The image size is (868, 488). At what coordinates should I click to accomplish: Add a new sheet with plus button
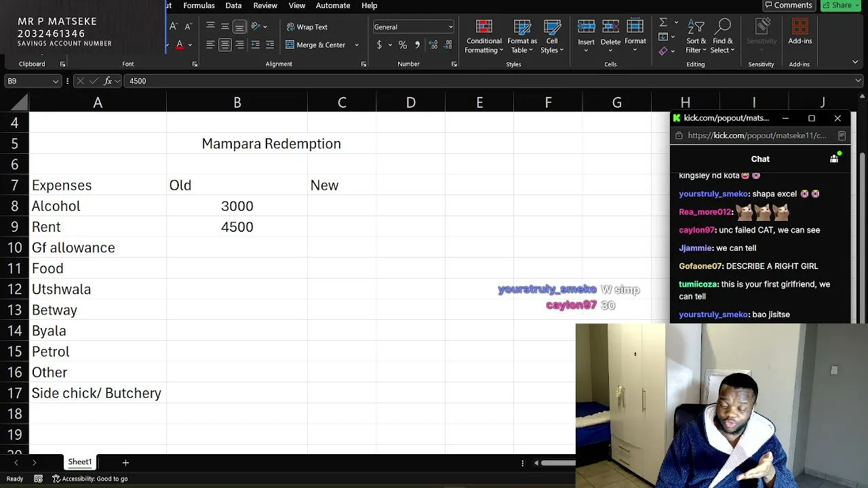125,462
